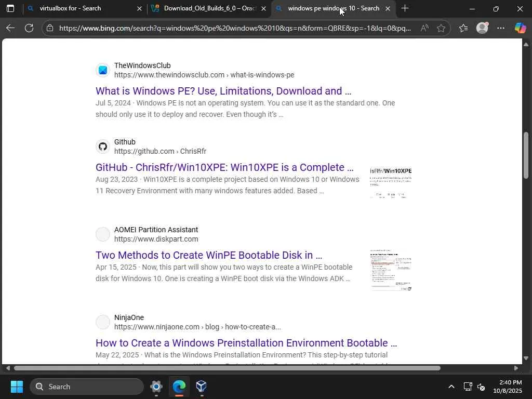
Task: Open network status tray icon
Action: (468, 387)
